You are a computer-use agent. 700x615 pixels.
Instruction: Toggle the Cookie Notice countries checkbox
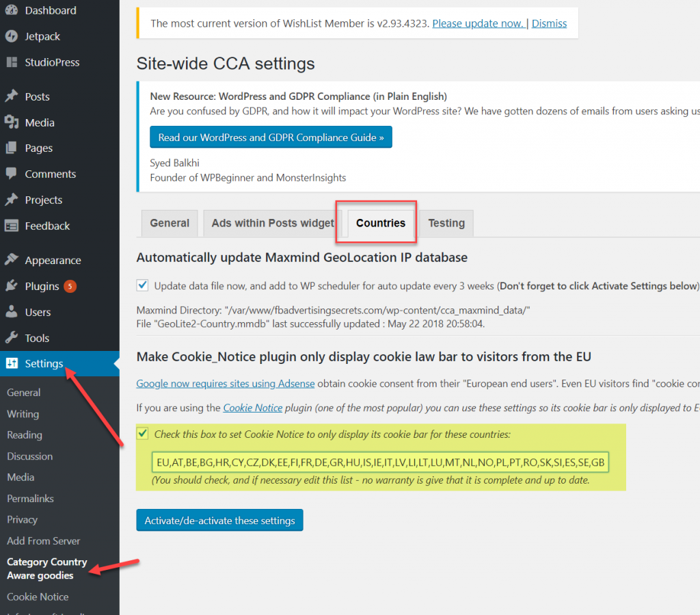(x=142, y=433)
